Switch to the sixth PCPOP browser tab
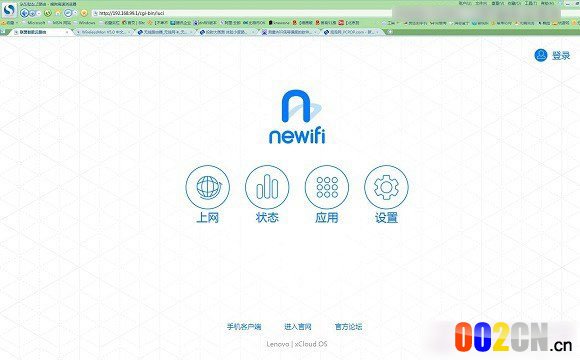Viewport: 580px width, 360px height. tap(351, 32)
